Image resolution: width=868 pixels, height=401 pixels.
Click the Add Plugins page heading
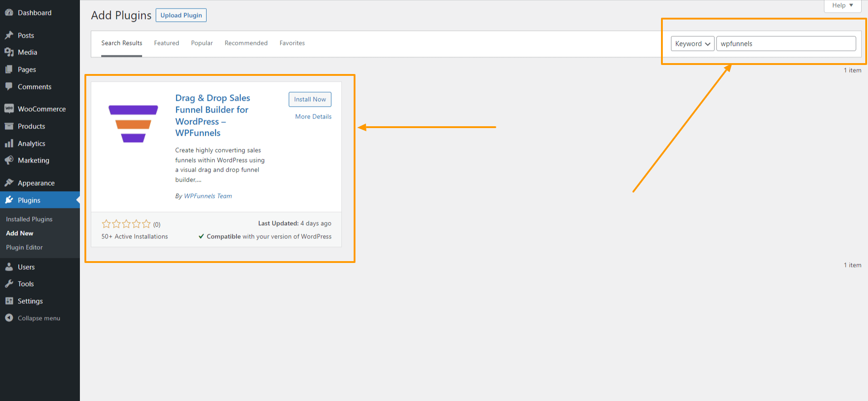click(x=121, y=15)
